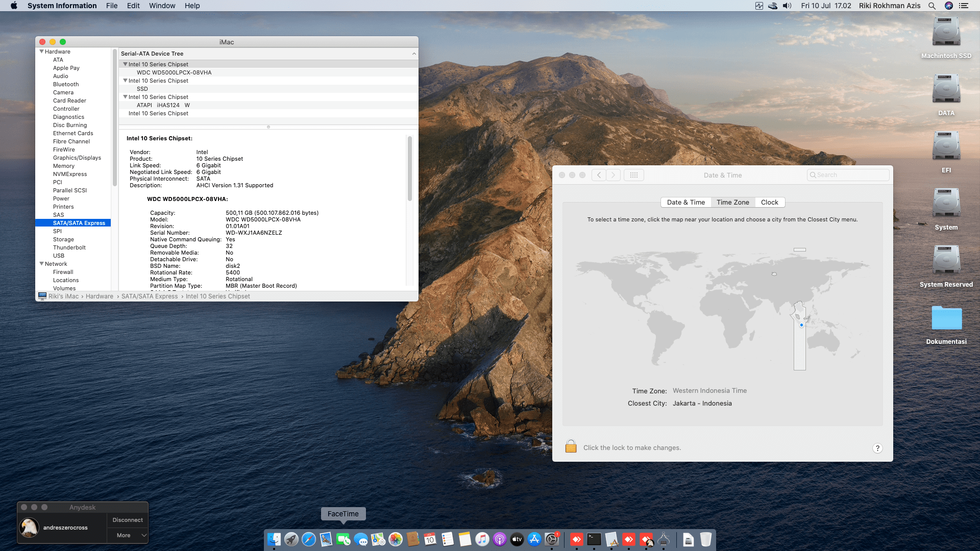Switch to the Clock tab
Viewport: 980px width, 551px height.
click(769, 202)
